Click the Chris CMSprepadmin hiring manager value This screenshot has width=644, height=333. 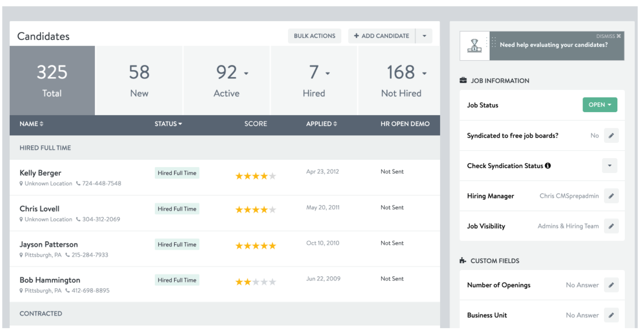(x=569, y=196)
